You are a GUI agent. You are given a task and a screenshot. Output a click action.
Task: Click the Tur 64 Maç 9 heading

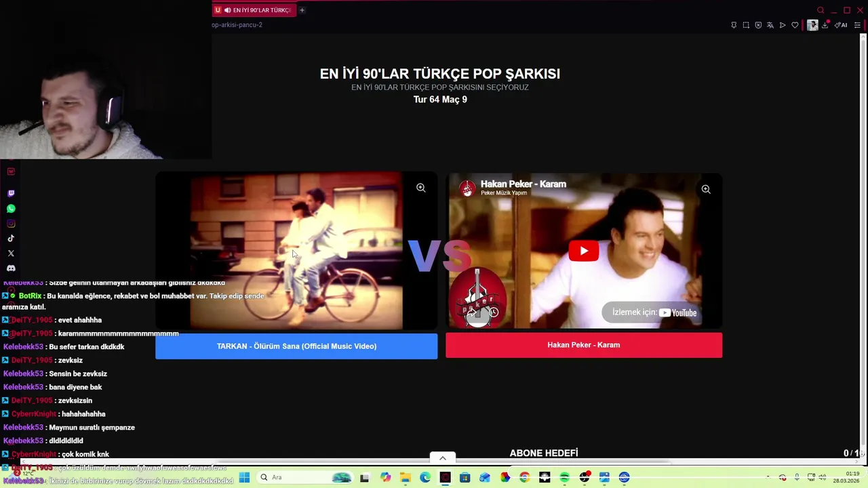(440, 100)
